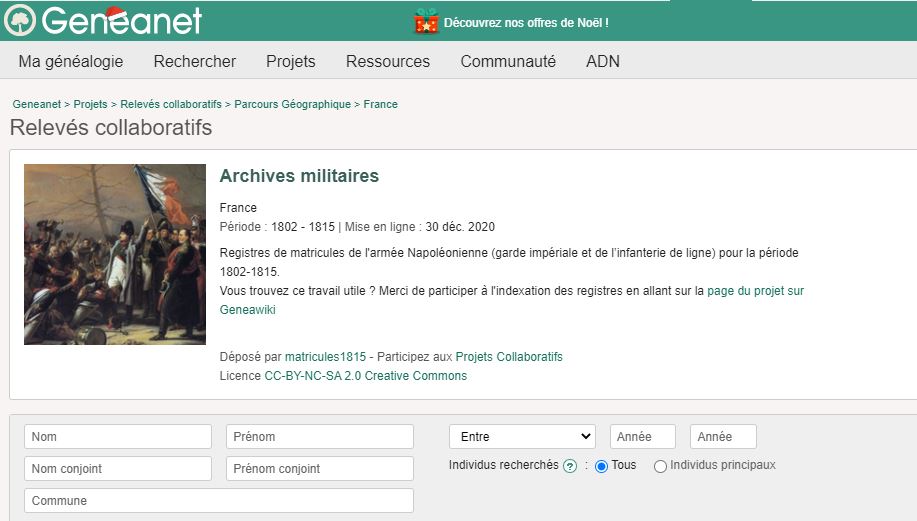Click the Christmas gift box icon
This screenshot has height=521, width=917.
click(427, 21)
